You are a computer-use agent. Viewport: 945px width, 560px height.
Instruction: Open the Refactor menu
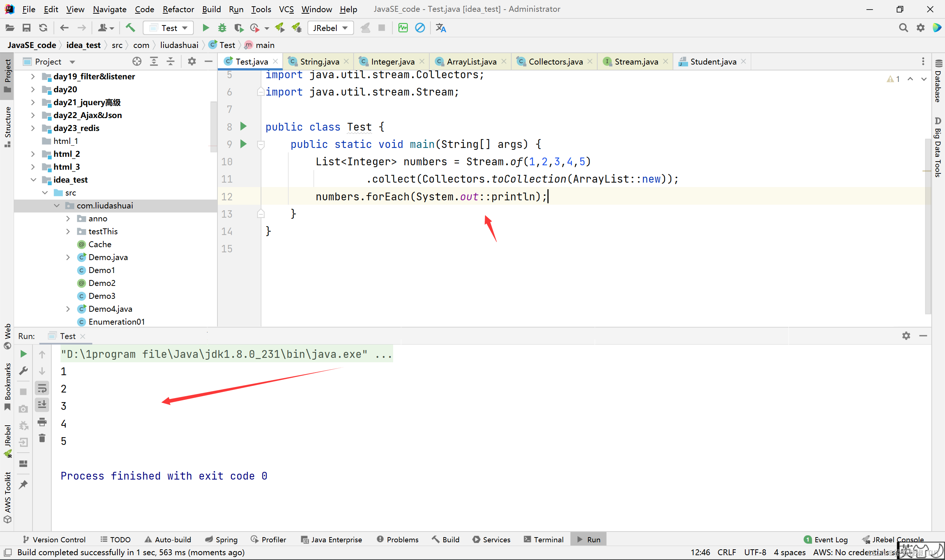click(x=178, y=9)
